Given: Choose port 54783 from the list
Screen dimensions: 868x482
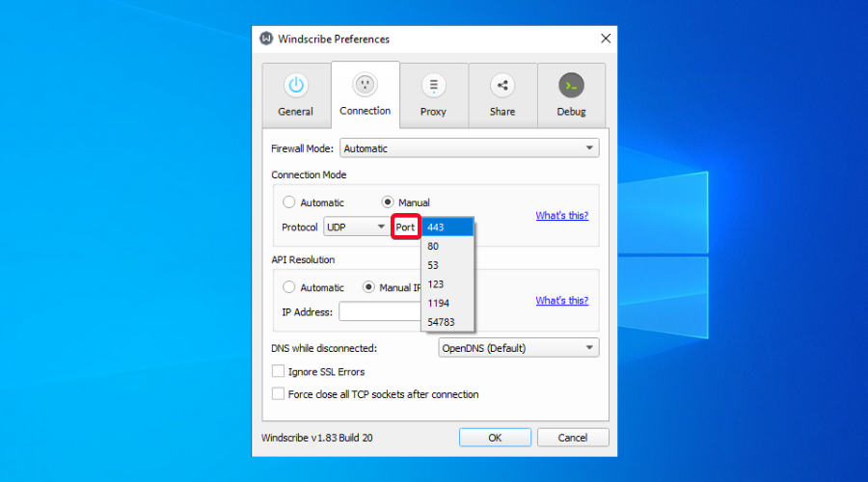Looking at the screenshot, I should coord(448,322).
